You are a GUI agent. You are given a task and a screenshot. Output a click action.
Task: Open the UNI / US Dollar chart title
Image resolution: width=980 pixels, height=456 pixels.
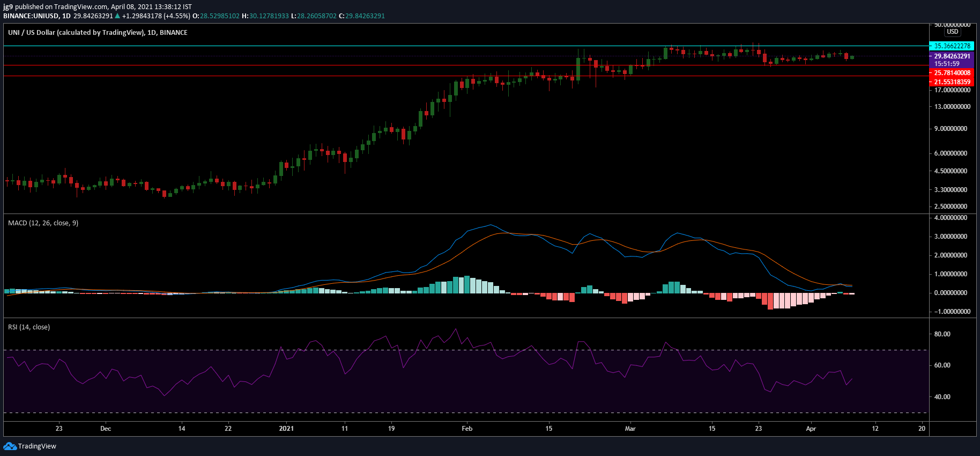click(98, 32)
